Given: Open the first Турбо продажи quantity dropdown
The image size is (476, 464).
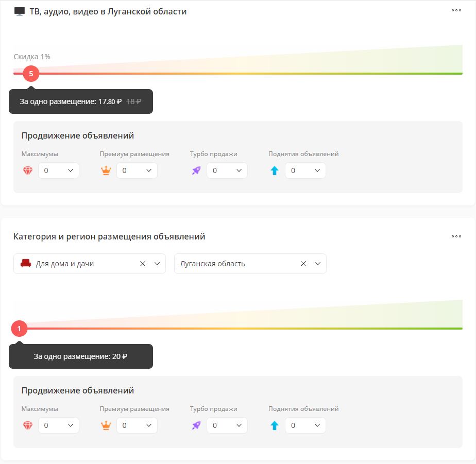Looking at the screenshot, I should 227,170.
